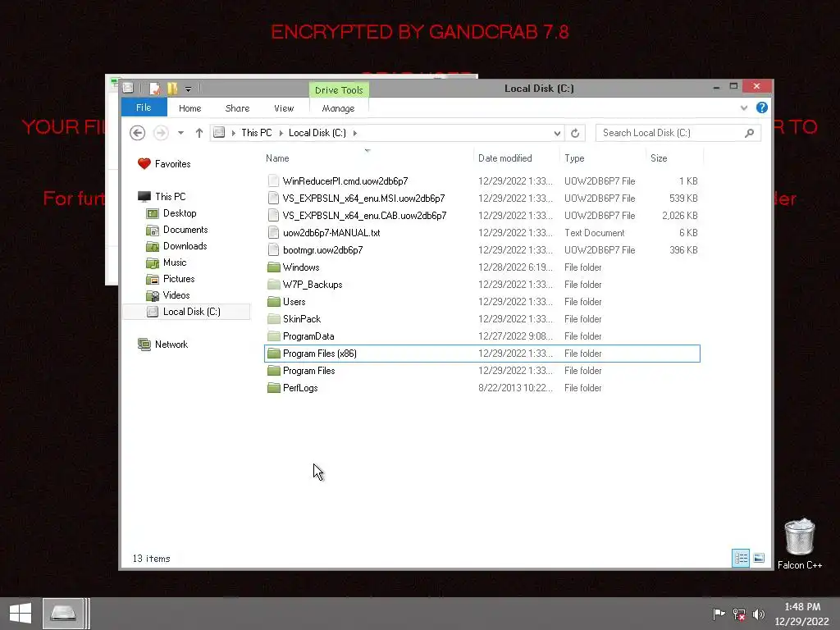This screenshot has width=840, height=630.
Task: Switch to Large icons view button
Action: [759, 558]
